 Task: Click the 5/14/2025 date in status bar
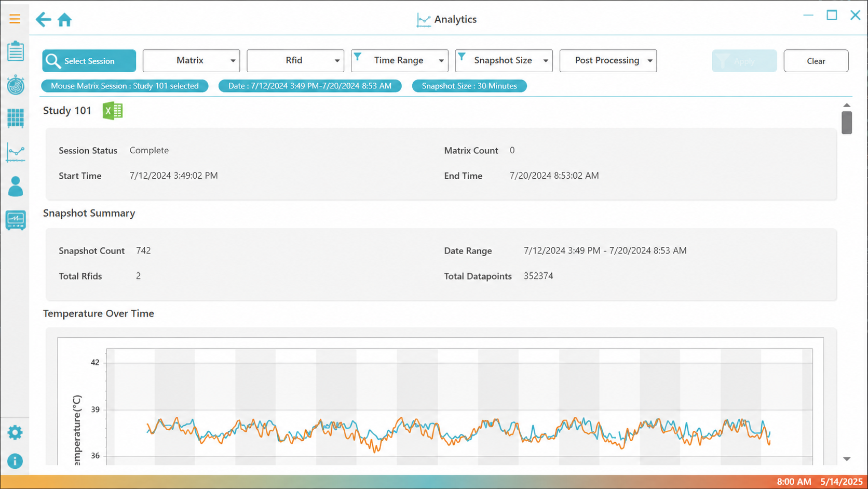(842, 482)
